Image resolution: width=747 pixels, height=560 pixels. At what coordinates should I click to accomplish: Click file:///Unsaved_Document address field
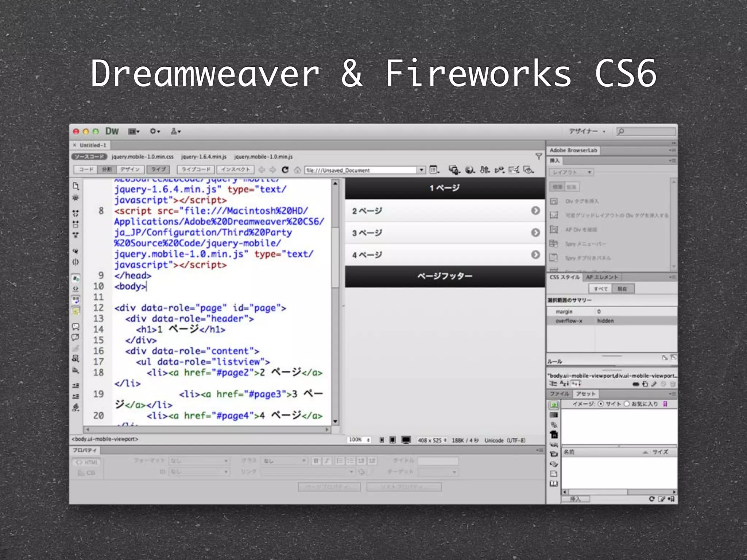tap(361, 170)
